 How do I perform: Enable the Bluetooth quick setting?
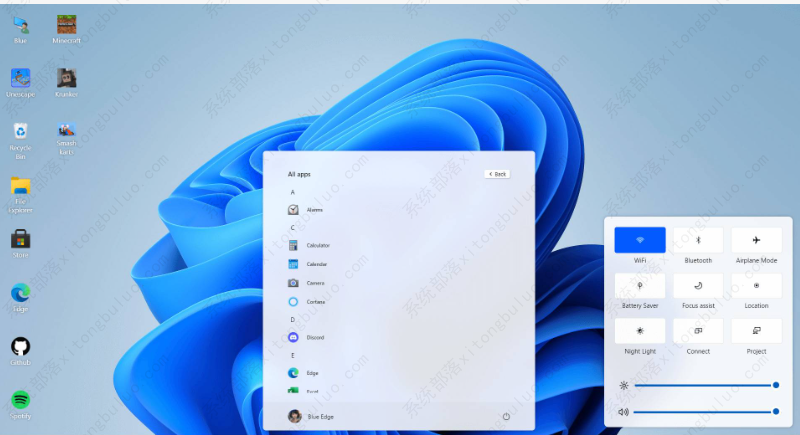(698, 240)
